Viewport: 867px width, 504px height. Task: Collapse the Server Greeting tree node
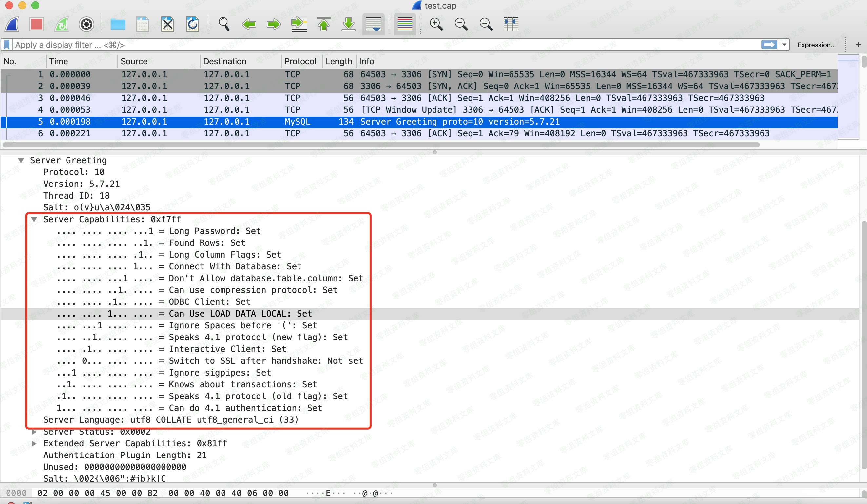pos(21,160)
